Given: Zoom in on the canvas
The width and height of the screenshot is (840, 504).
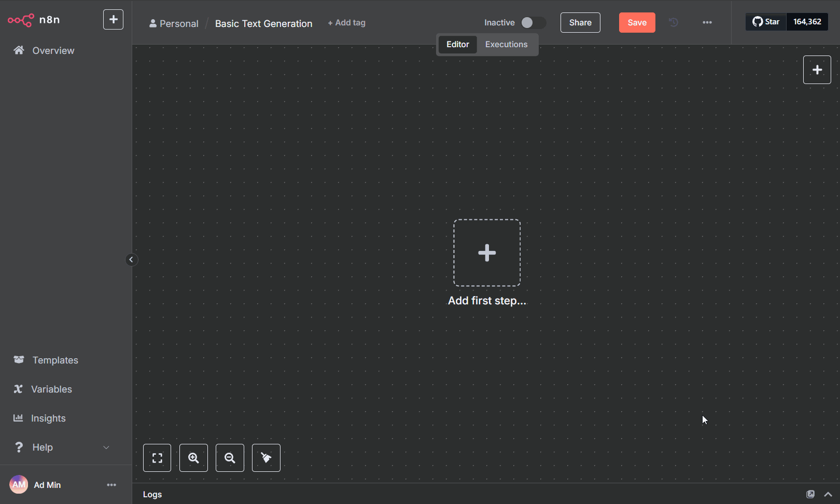Looking at the screenshot, I should coord(193,458).
